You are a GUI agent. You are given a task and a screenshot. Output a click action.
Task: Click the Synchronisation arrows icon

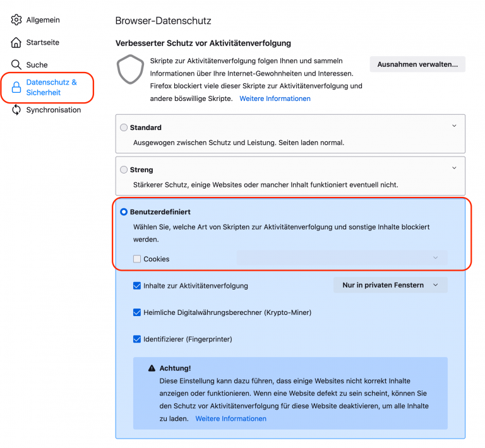click(x=16, y=110)
